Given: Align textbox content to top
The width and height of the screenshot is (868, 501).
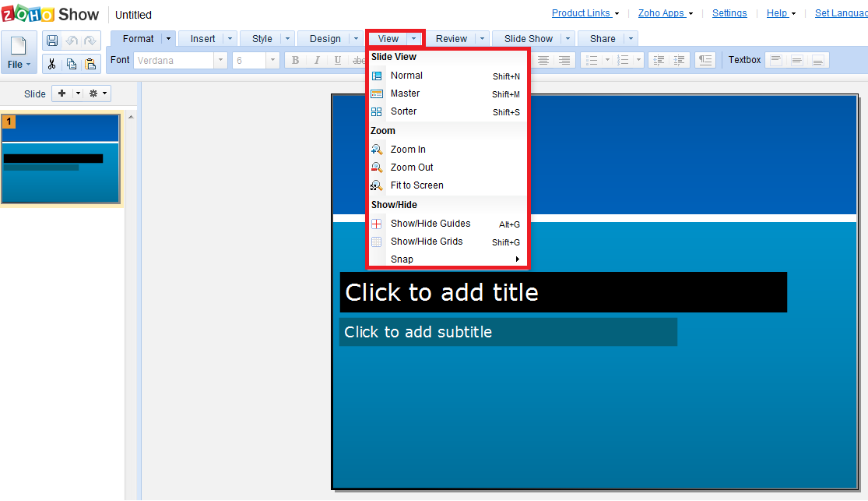Looking at the screenshot, I should tap(776, 60).
